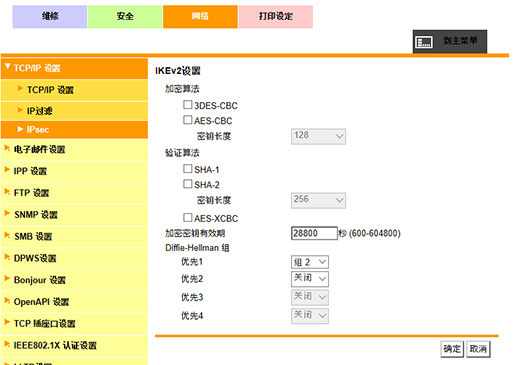
Task: Open the SHA-2 key length 256 dropdown
Action: [x=318, y=200]
